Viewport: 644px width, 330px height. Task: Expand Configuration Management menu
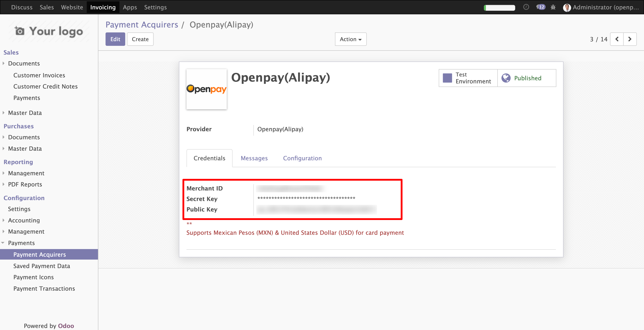(x=26, y=231)
